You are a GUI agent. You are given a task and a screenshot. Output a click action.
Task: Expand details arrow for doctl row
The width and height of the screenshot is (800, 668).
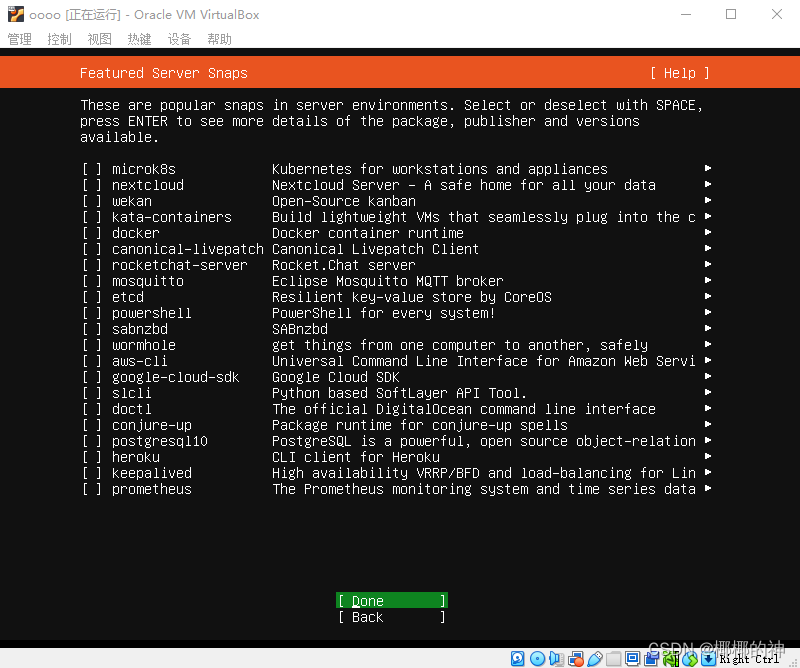pos(708,408)
